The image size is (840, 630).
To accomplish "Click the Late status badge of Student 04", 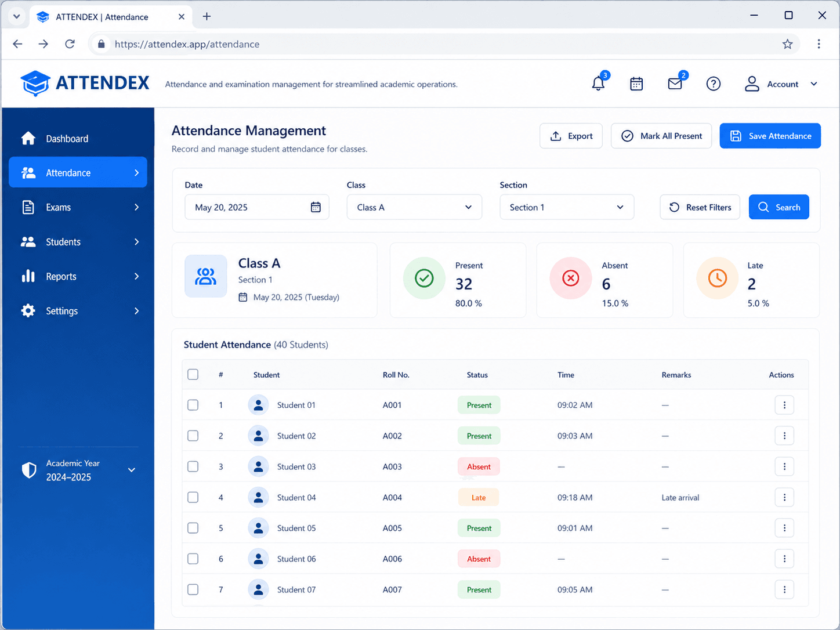I will point(479,497).
